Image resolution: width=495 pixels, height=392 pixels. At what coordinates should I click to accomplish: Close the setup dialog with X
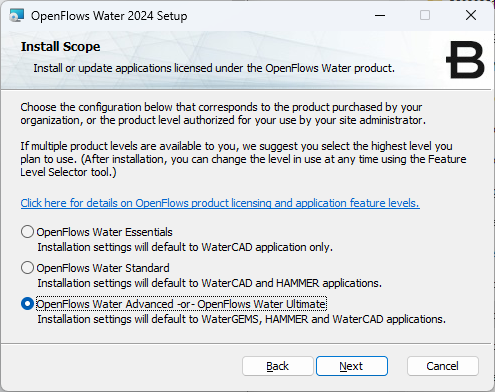tap(471, 15)
